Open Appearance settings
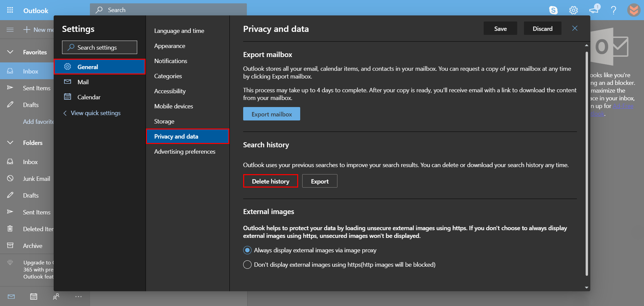The height and width of the screenshot is (306, 644). click(187, 46)
